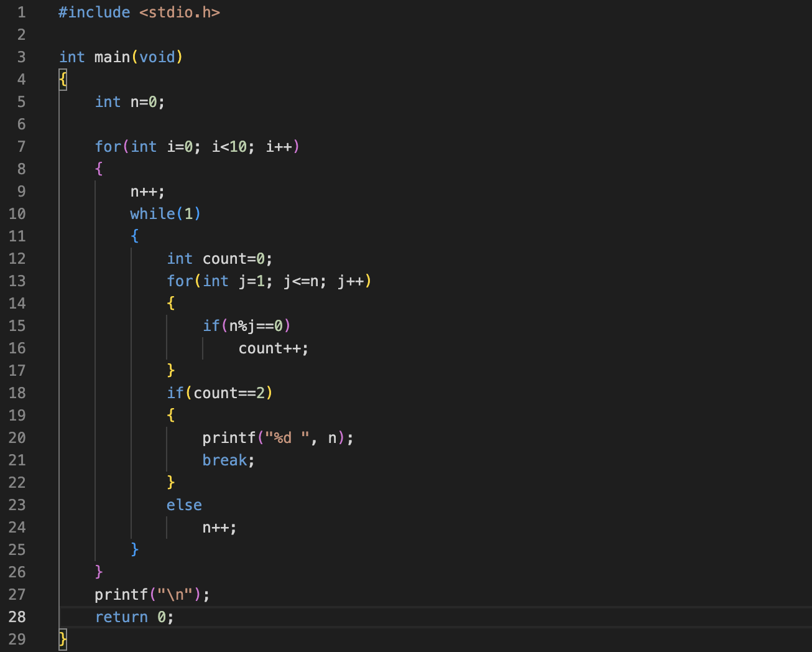Select line number 27 in the gutter
The height and width of the screenshot is (652, 812).
[17, 595]
